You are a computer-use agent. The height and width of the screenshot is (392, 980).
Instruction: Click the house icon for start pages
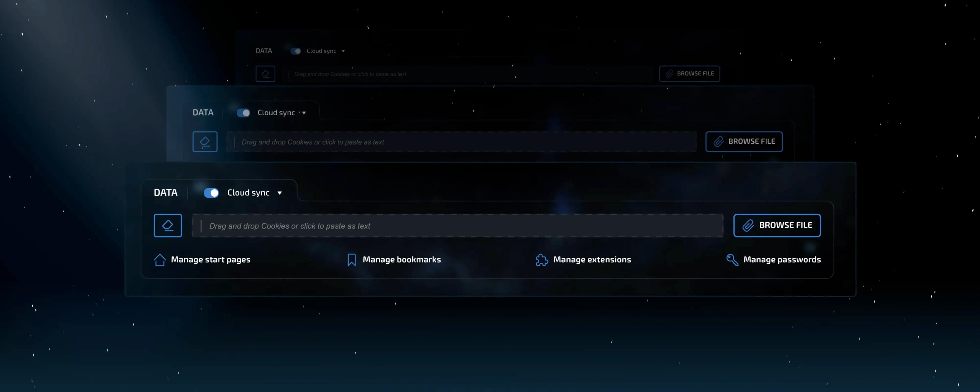pos(160,260)
